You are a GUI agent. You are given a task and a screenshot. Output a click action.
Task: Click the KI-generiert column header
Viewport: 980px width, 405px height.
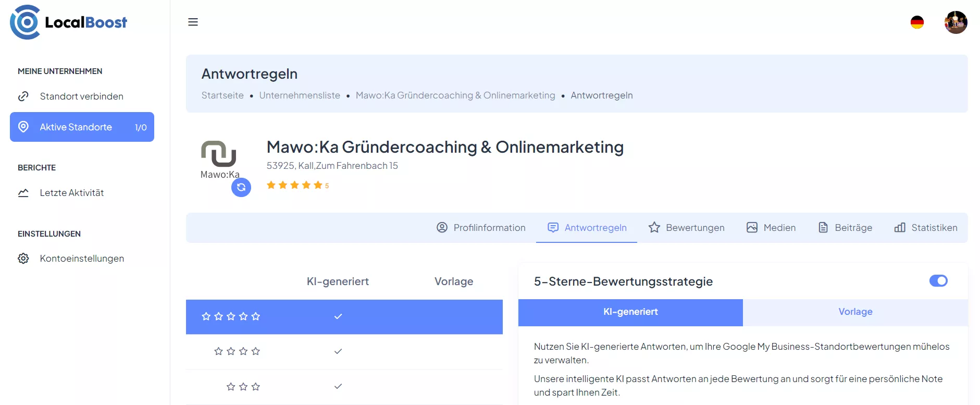click(x=338, y=281)
